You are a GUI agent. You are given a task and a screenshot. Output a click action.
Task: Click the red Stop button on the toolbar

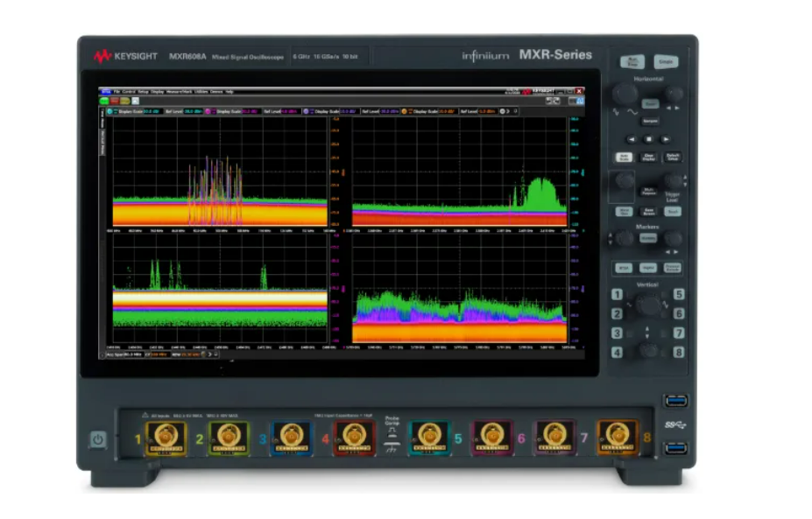click(115, 101)
